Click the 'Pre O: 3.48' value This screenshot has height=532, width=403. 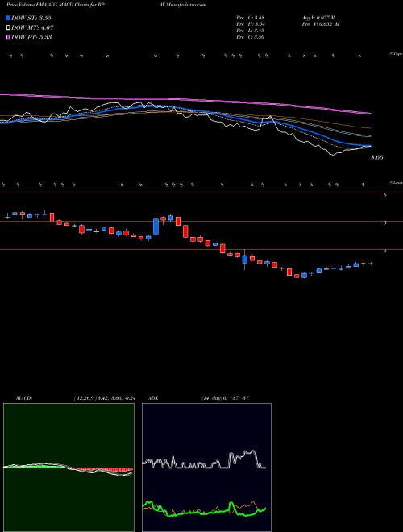click(251, 18)
